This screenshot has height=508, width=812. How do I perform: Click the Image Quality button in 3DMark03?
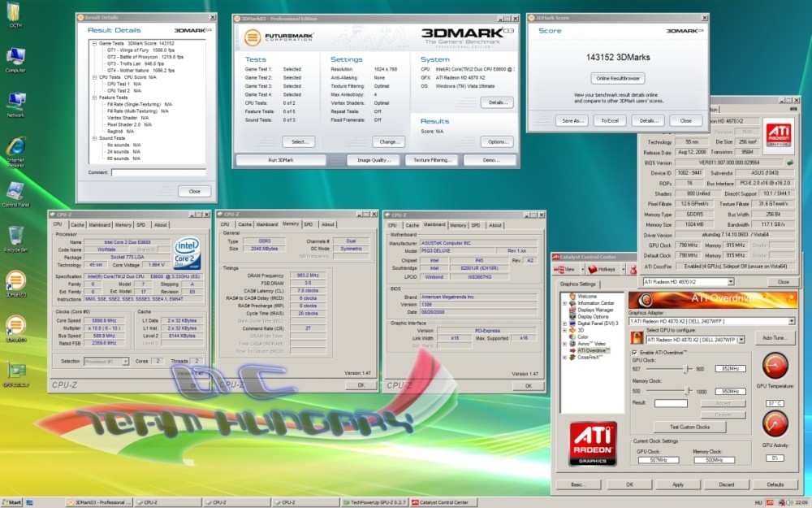coord(374,160)
